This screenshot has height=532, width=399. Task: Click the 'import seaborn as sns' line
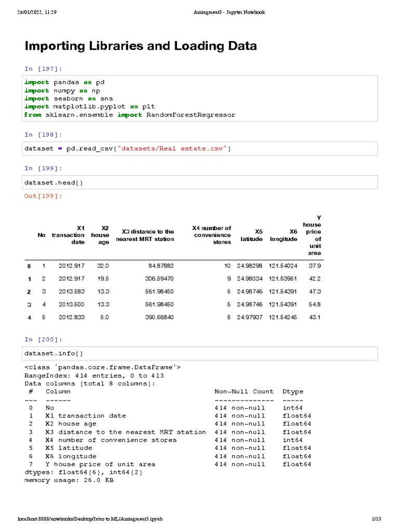[69, 98]
